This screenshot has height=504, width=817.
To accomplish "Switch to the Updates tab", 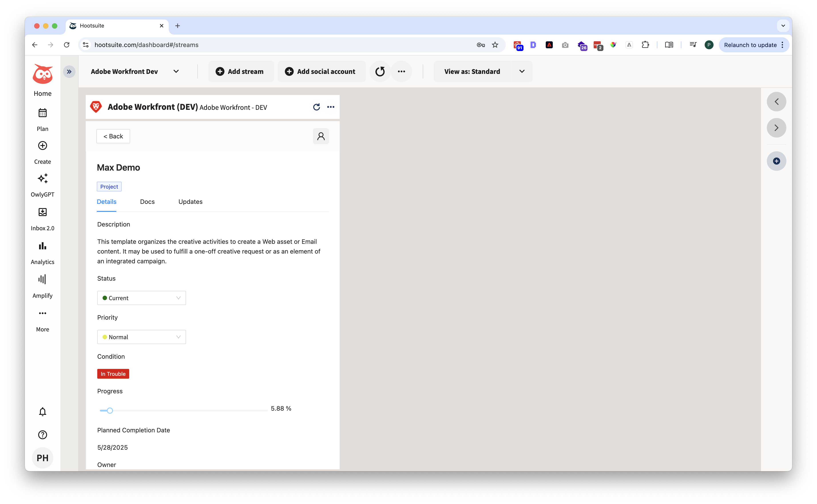I will (x=190, y=202).
